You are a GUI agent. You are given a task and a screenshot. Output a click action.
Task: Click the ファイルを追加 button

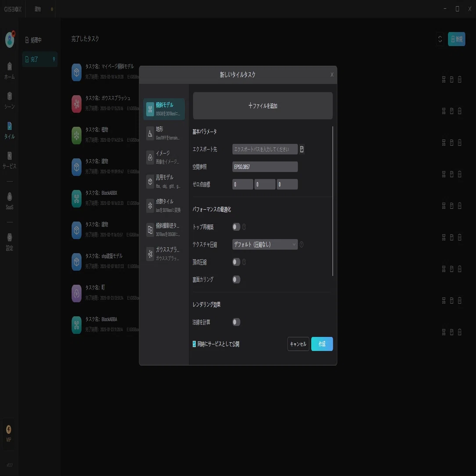coord(263,106)
